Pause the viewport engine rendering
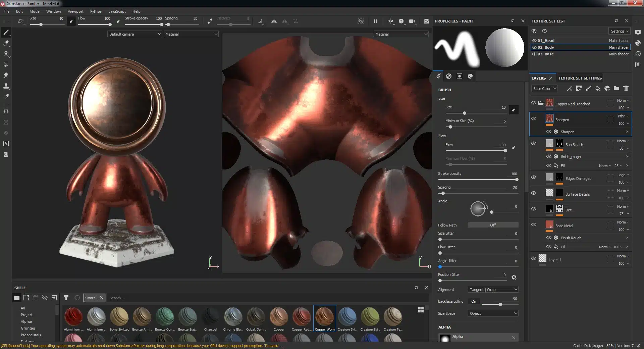 click(376, 21)
